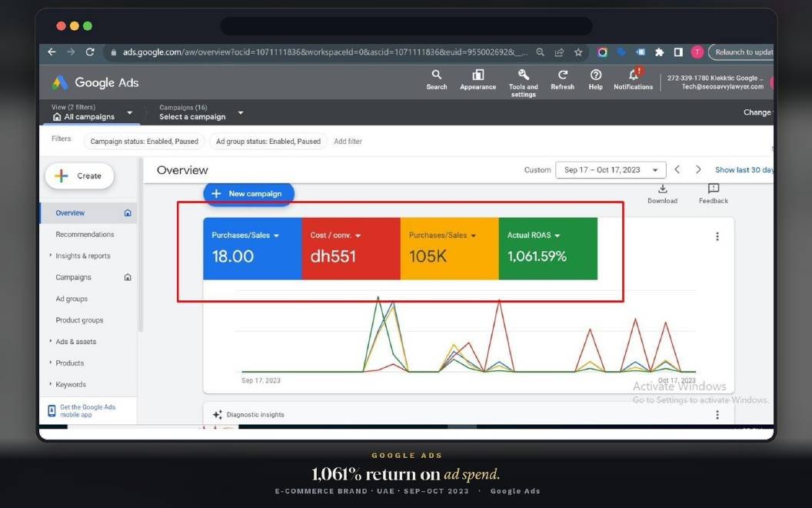
Task: Click the sidebar vertical scrollbar
Action: click(x=141, y=246)
